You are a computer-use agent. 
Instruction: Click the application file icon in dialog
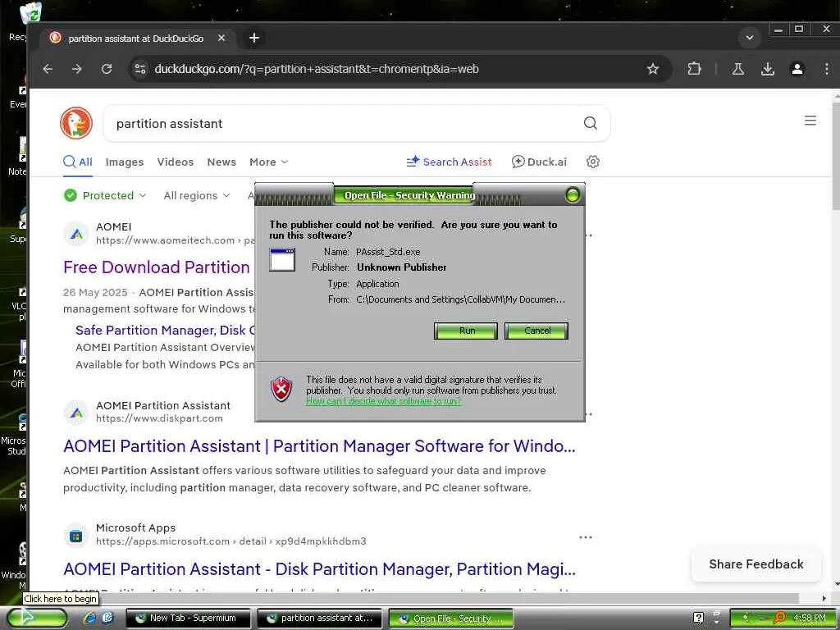pos(282,260)
